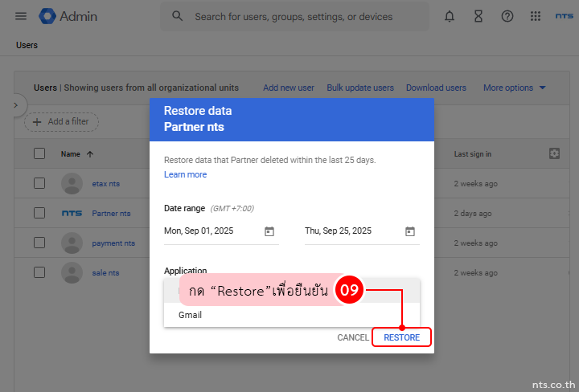Screen dimensions: 579x392
Task: Open the main hamburger menu
Action: point(21,16)
